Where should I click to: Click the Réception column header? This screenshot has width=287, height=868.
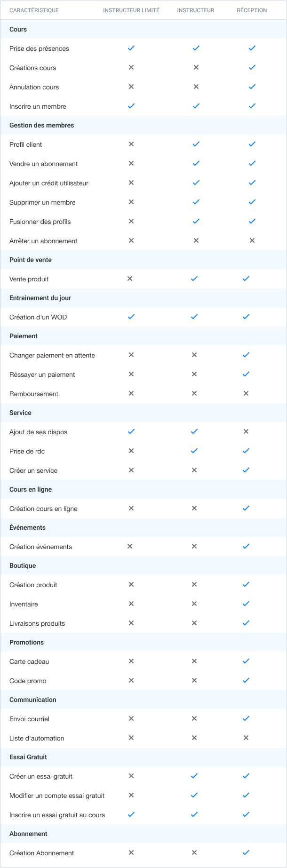(252, 10)
